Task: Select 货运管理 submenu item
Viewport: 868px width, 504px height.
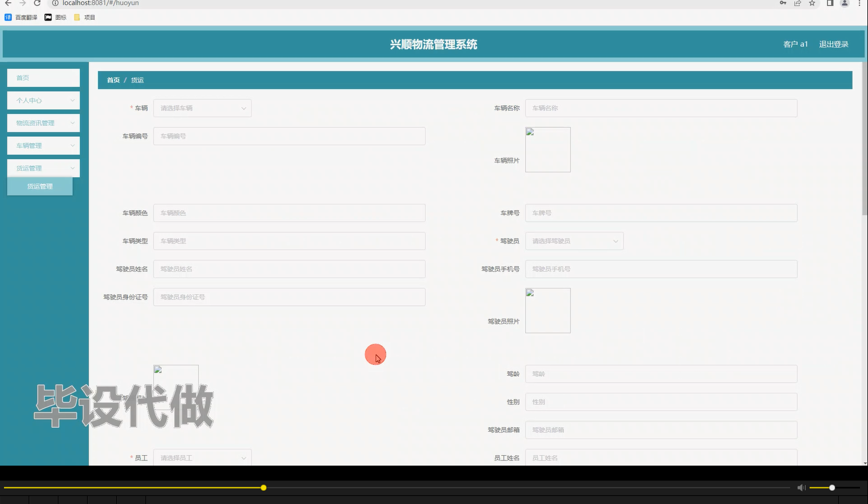Action: 40,186
